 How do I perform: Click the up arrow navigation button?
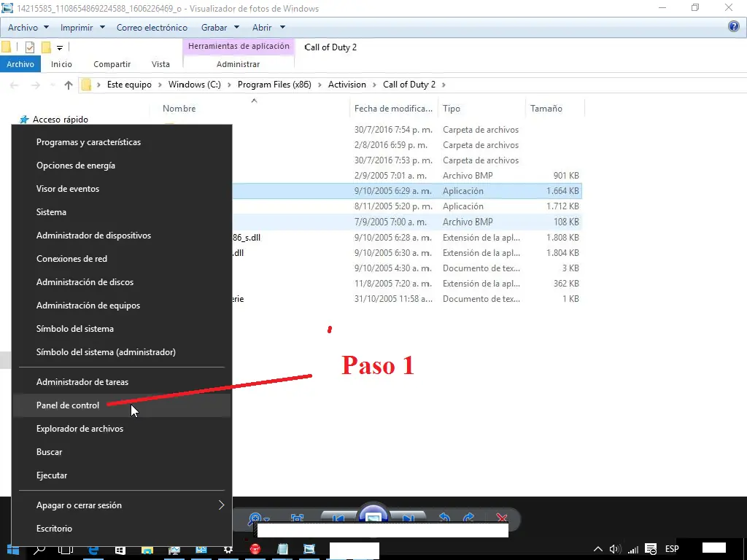[x=68, y=85]
